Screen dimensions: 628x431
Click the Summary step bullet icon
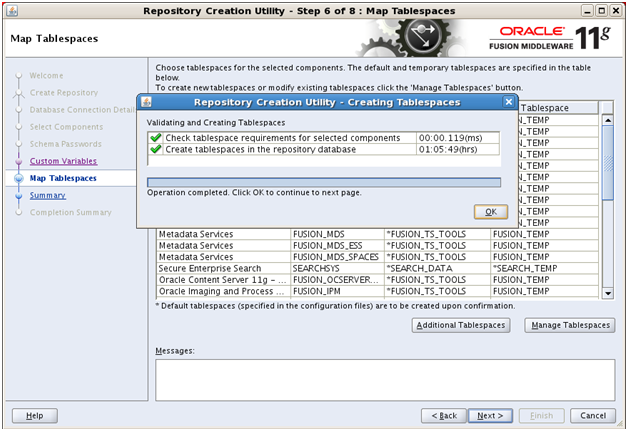tap(19, 196)
